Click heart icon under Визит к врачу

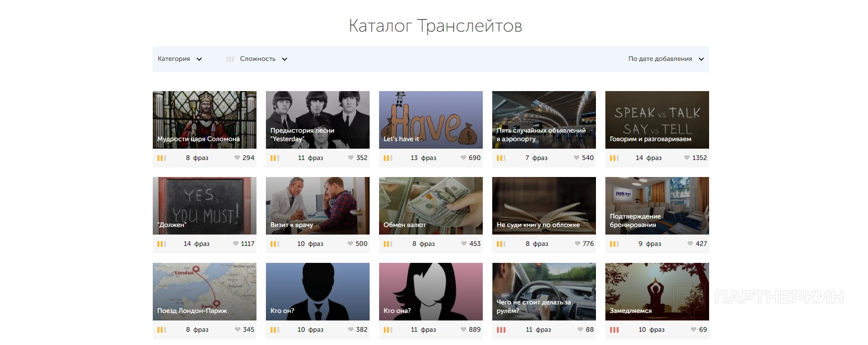coord(350,244)
